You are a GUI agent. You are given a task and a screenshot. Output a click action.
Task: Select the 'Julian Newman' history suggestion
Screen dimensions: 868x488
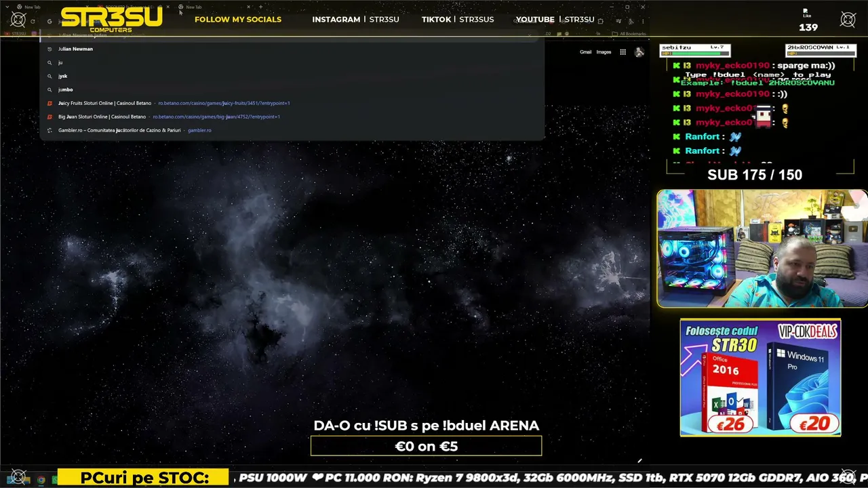click(292, 49)
